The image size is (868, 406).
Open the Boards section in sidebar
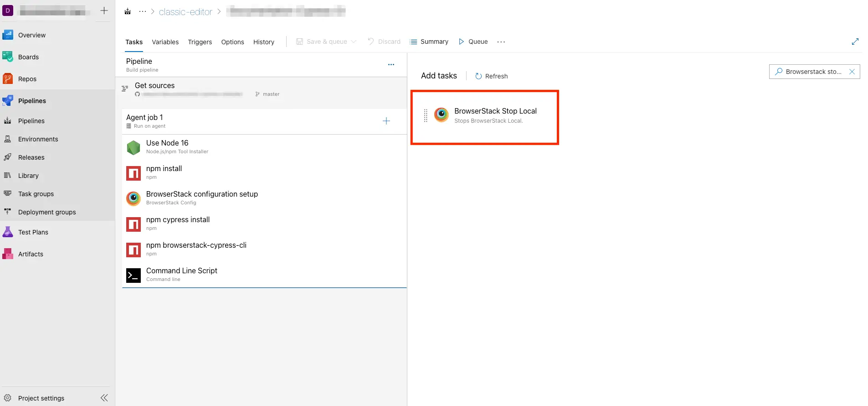(28, 57)
